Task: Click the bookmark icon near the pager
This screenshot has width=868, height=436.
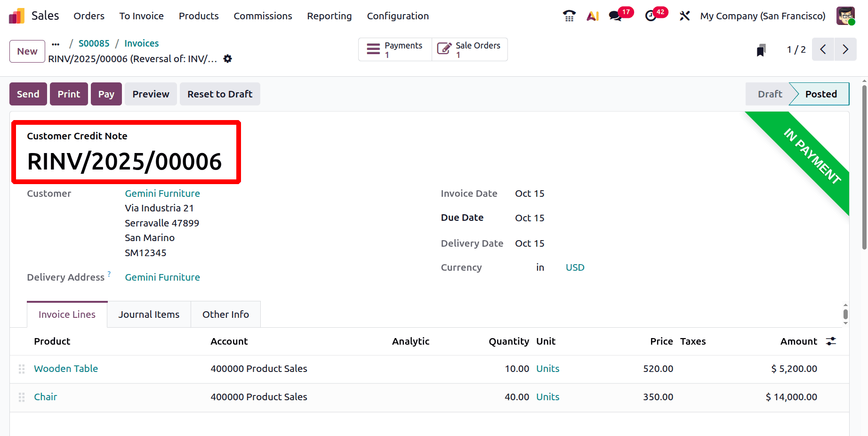Action: [x=761, y=49]
